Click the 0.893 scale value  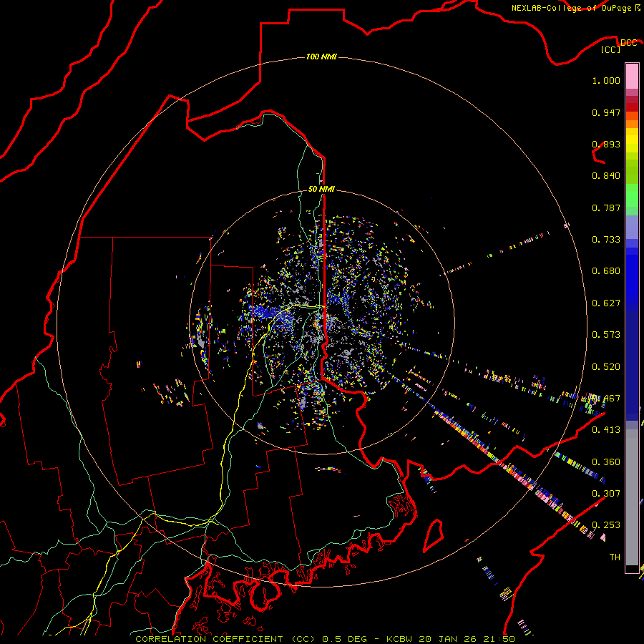606,144
